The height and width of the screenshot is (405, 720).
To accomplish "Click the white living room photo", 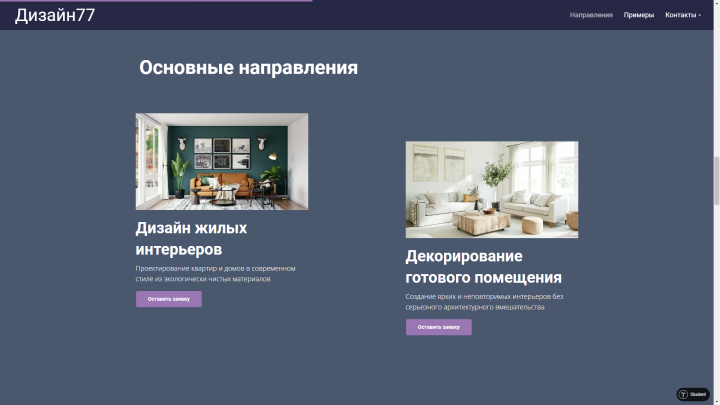I will (x=492, y=190).
